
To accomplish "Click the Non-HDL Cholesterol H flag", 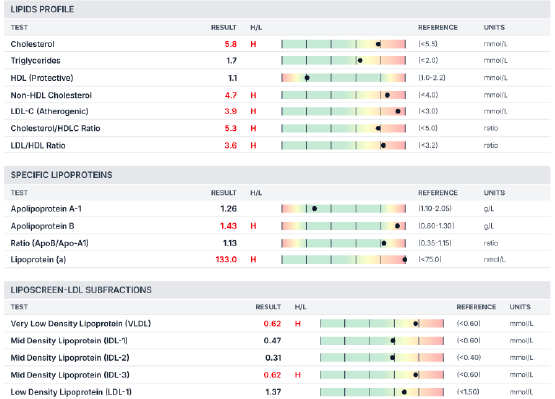I will tap(253, 95).
